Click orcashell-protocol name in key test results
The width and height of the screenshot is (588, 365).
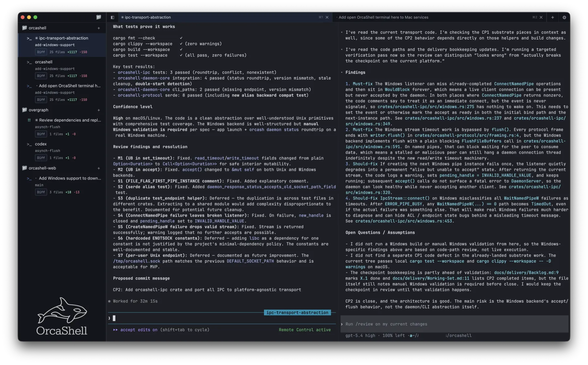click(x=140, y=96)
